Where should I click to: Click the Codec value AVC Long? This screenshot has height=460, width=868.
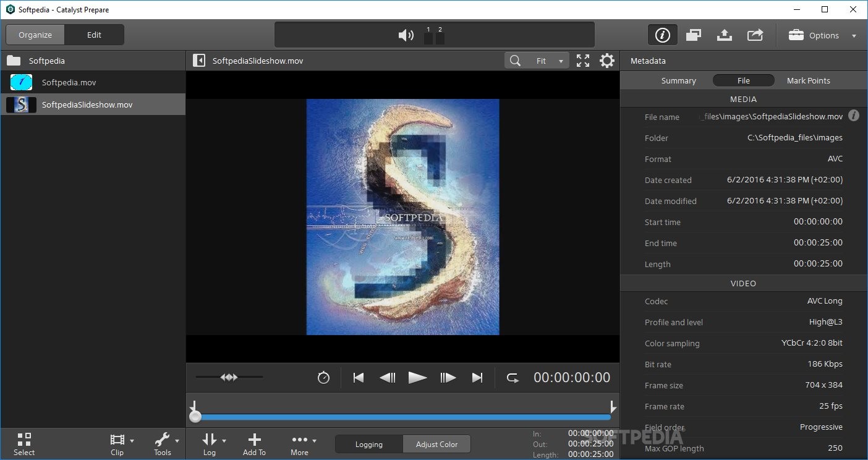(x=825, y=300)
